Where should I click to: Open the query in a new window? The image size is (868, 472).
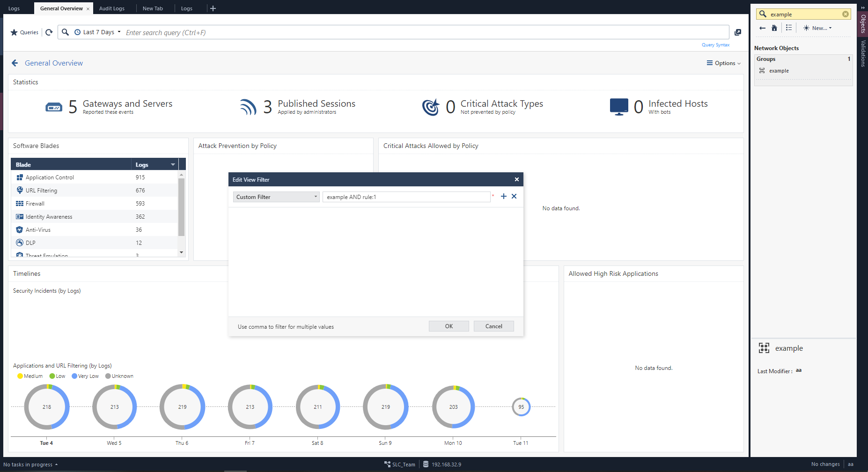click(738, 32)
